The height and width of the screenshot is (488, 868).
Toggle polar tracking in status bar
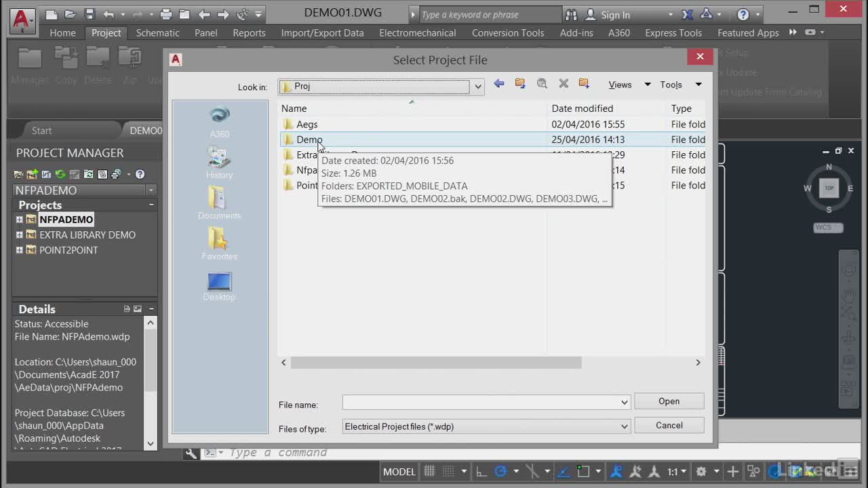[500, 472]
